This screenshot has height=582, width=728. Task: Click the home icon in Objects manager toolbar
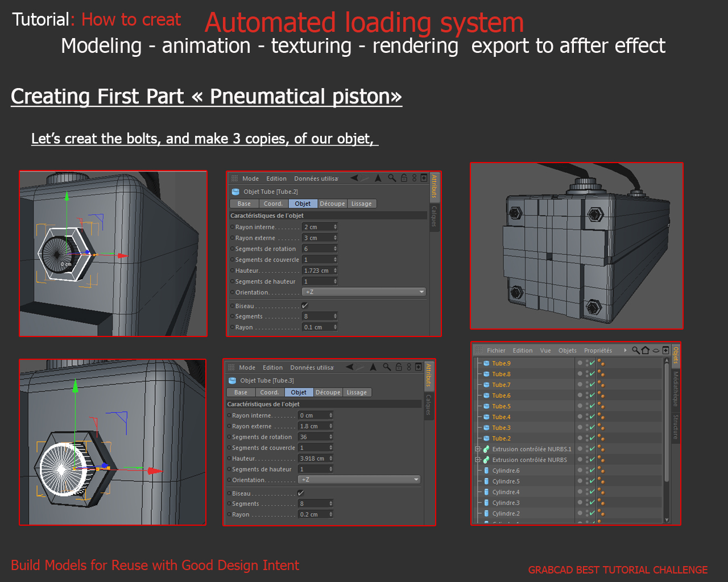tap(646, 351)
